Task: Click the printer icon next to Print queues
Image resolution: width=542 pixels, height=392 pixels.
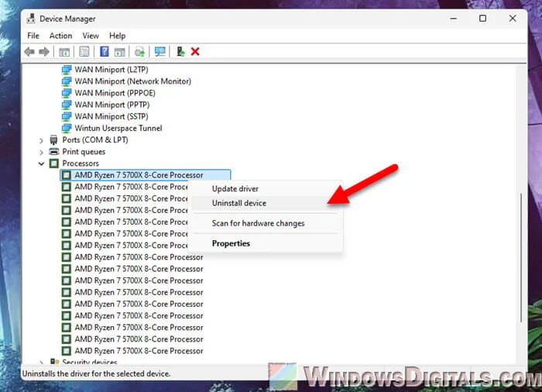Action: 54,152
